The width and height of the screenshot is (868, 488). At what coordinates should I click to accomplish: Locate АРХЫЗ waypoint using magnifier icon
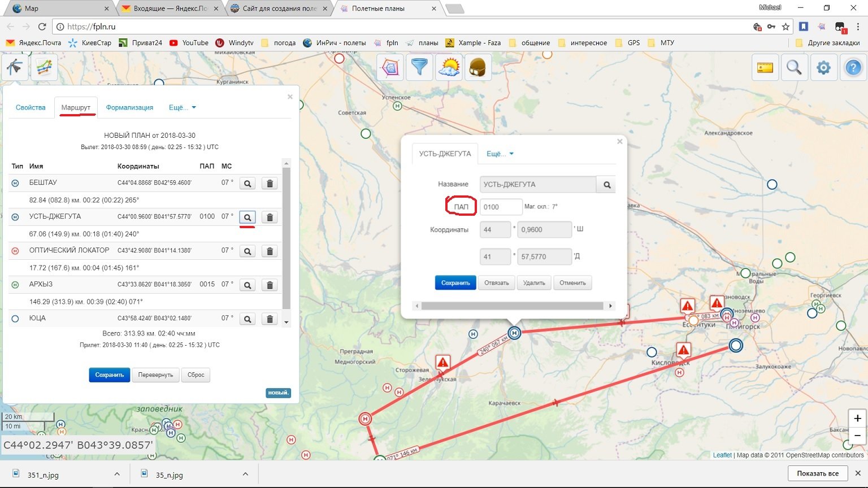click(x=248, y=285)
